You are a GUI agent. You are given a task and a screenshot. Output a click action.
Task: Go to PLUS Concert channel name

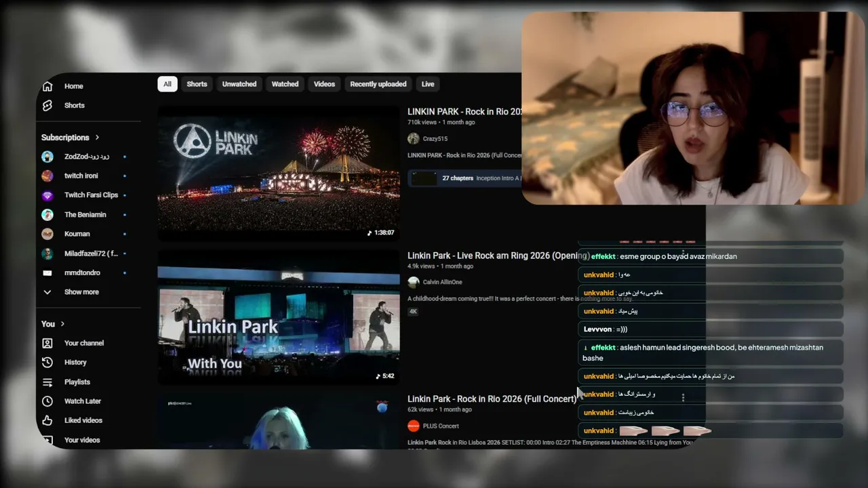coord(441,426)
